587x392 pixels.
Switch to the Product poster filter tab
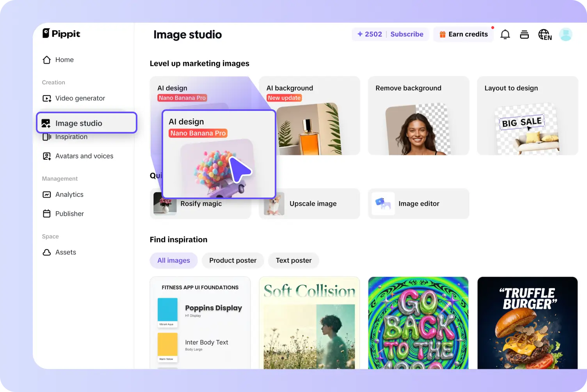coord(233,260)
